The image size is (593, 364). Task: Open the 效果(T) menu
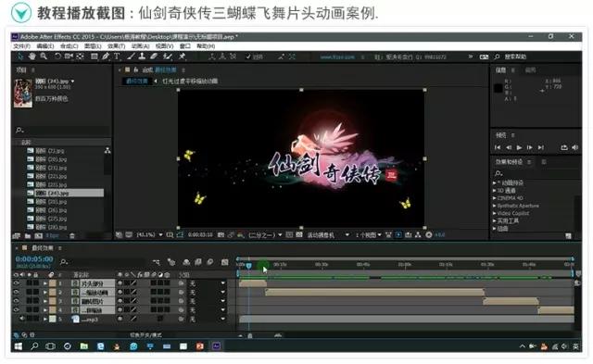pos(116,46)
